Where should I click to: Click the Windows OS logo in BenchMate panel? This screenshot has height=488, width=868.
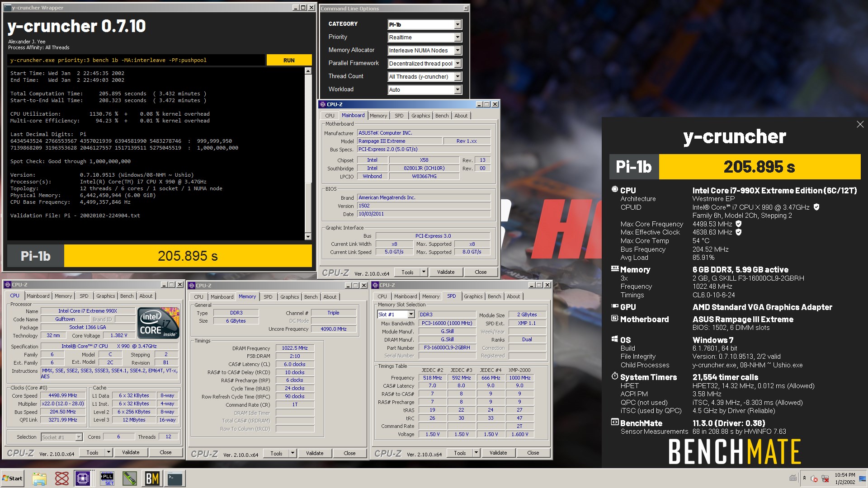(x=614, y=339)
